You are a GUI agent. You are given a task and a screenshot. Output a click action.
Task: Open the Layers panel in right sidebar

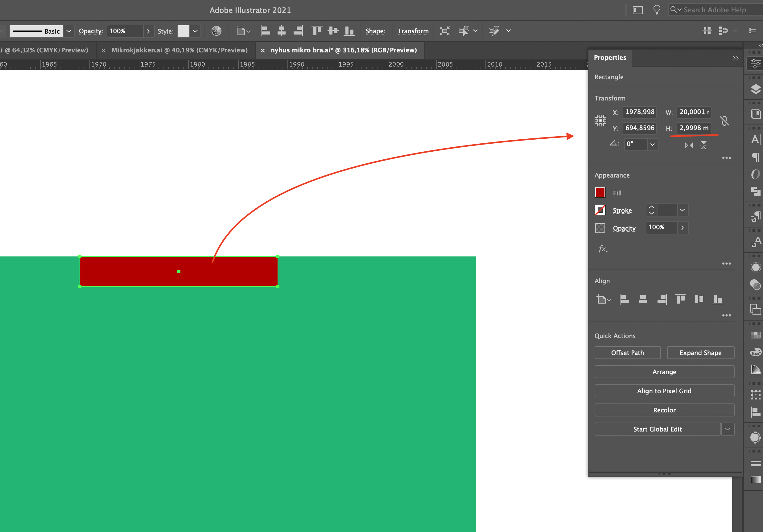tap(755, 89)
